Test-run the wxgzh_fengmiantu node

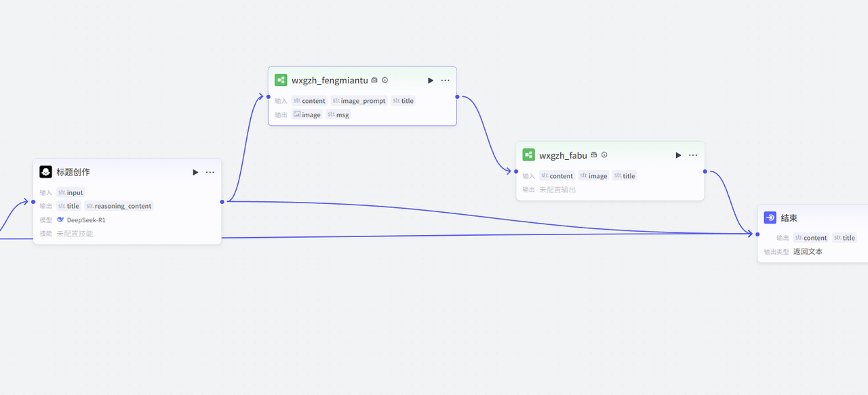point(431,80)
